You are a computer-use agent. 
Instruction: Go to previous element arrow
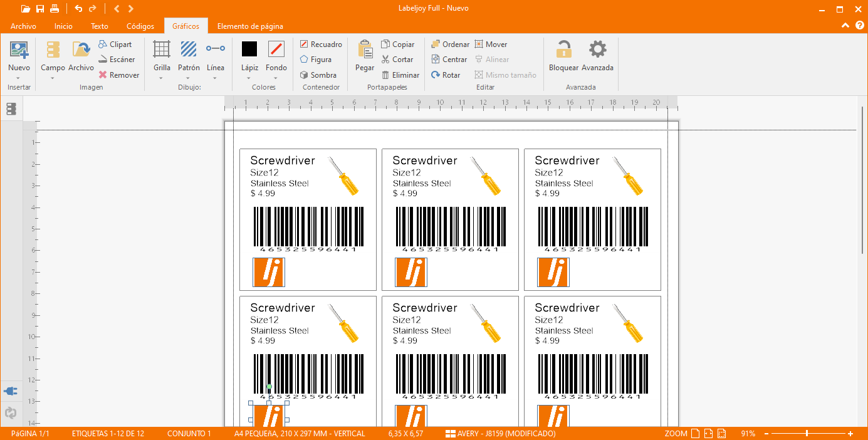[117, 9]
